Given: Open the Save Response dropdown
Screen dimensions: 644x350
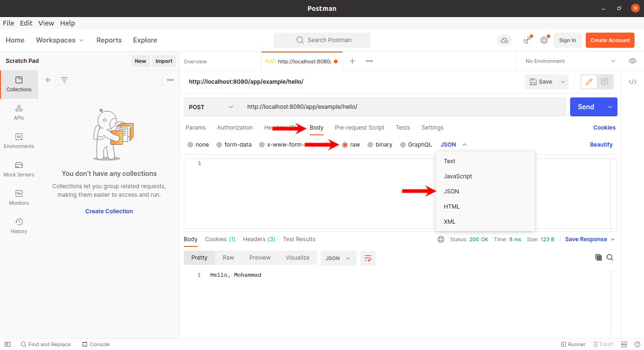Looking at the screenshot, I should (590, 239).
